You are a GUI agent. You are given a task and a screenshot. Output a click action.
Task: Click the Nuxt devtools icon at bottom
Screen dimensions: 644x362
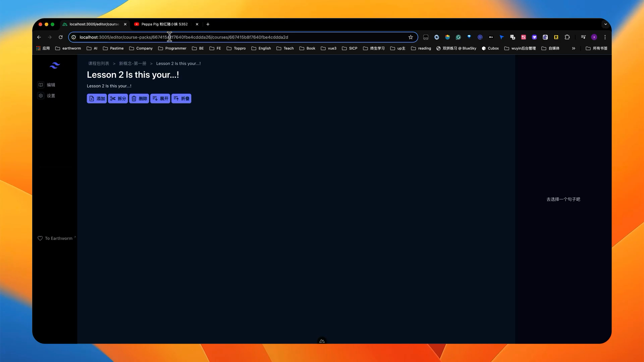(x=322, y=341)
